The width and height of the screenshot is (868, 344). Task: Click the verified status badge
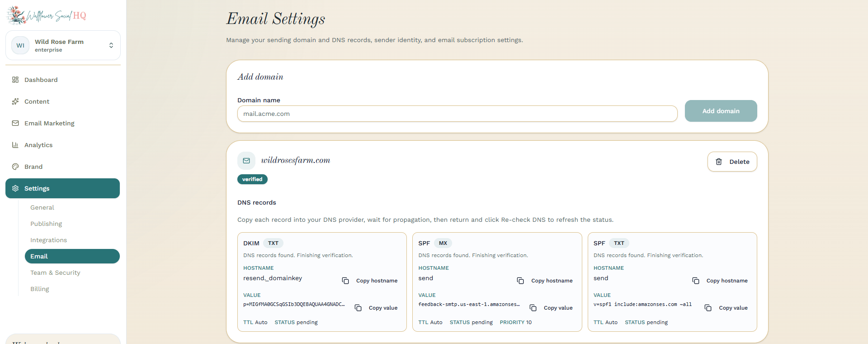point(252,179)
